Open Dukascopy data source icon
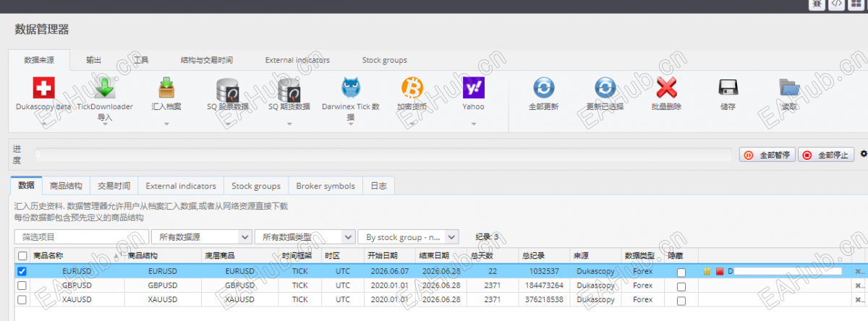 [x=44, y=88]
